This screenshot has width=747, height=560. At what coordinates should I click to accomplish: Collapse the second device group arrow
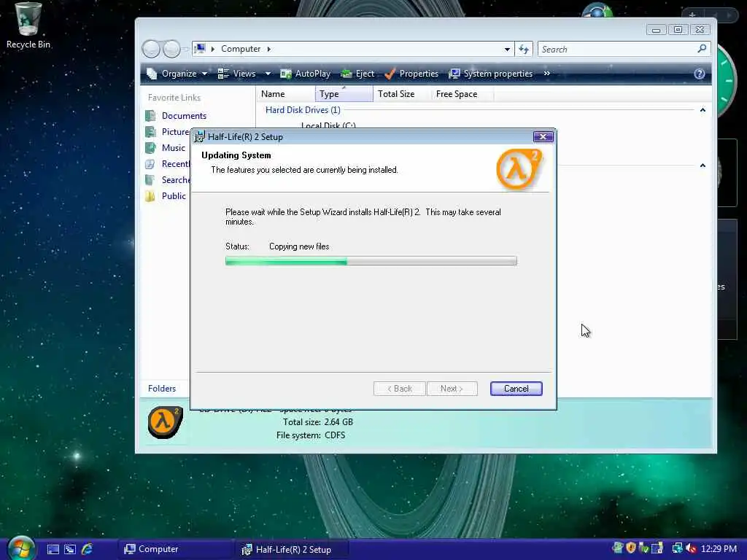click(703, 166)
